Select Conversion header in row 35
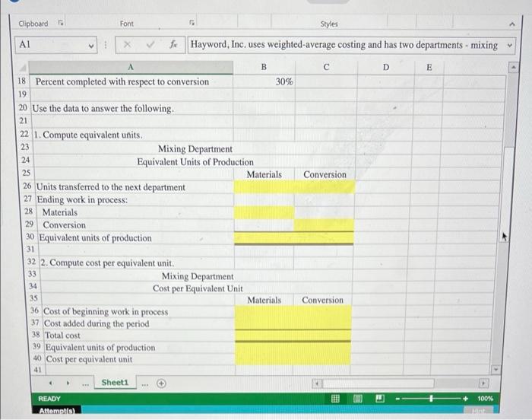This screenshot has width=532, height=420. pyautogui.click(x=322, y=300)
